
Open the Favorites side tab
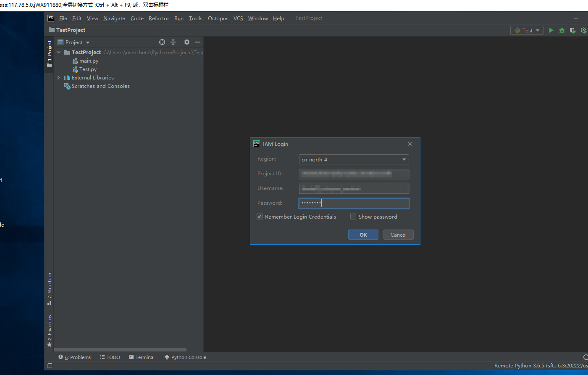tap(50, 331)
